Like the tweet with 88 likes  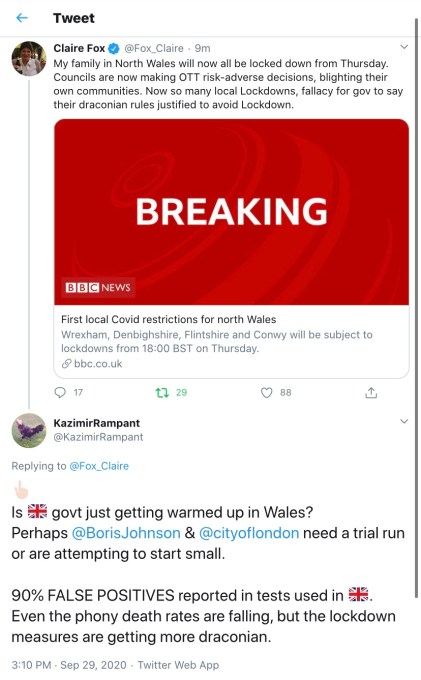click(267, 392)
